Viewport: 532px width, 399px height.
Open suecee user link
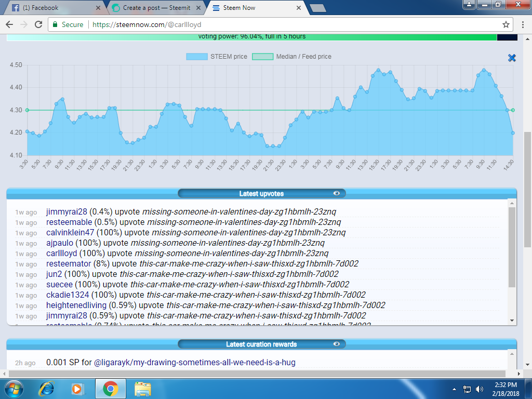pyautogui.click(x=59, y=284)
